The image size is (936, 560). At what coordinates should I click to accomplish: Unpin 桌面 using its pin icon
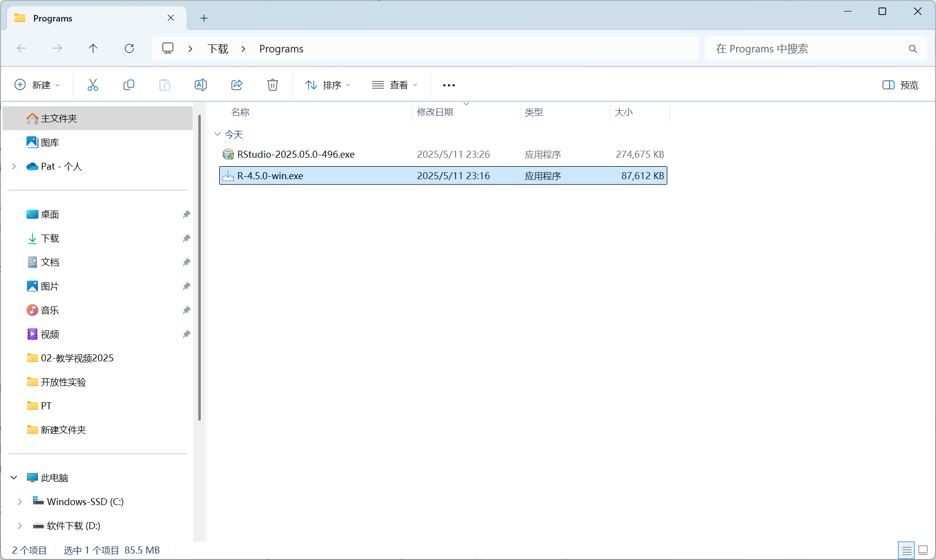186,214
